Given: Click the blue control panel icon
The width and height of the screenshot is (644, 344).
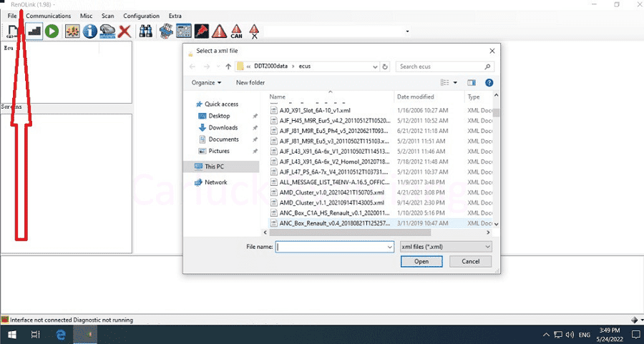Looking at the screenshot, I should 184,31.
